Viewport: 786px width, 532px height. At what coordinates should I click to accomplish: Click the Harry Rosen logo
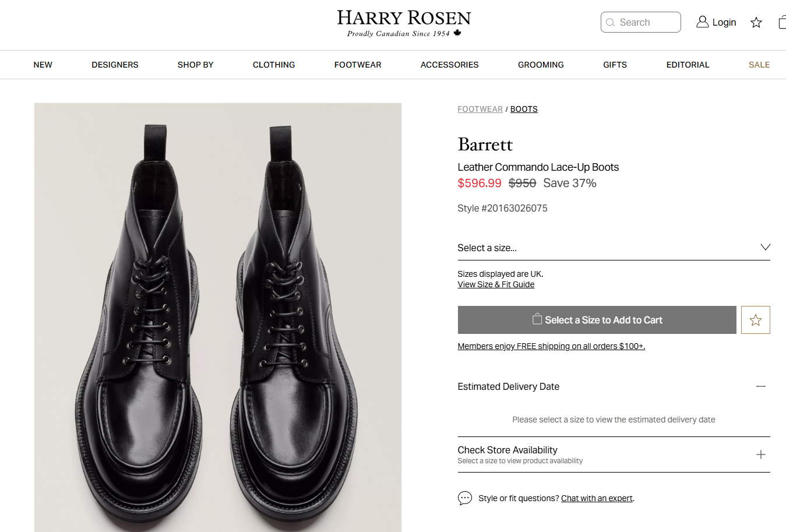(x=404, y=24)
